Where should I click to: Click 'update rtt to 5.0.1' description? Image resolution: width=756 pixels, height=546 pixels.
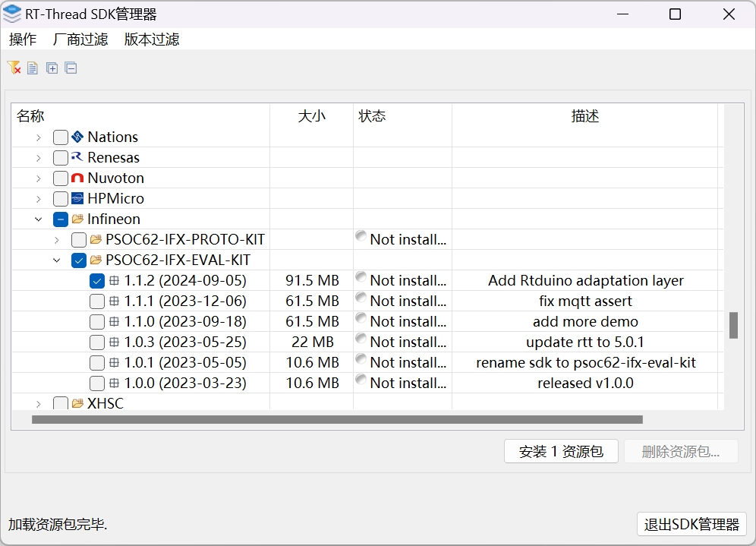point(585,342)
